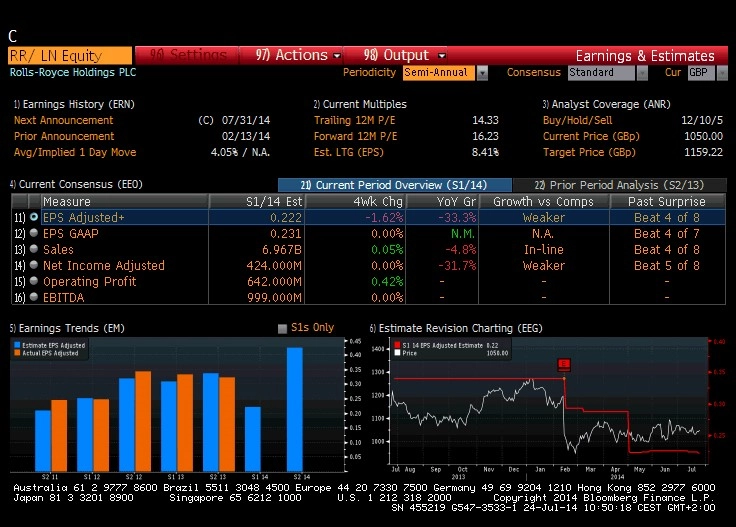Select the Sales radio button
The width and height of the screenshot is (736, 527).
(34, 249)
